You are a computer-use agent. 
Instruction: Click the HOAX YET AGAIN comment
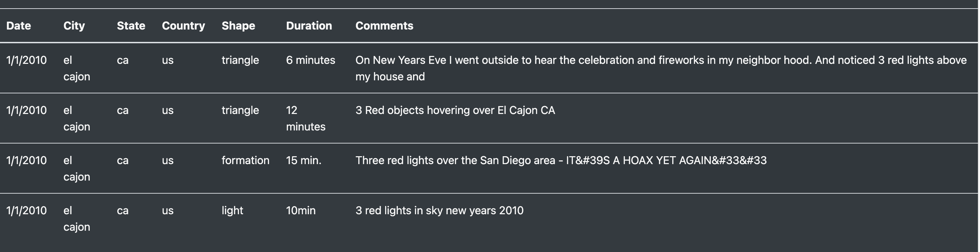[561, 160]
